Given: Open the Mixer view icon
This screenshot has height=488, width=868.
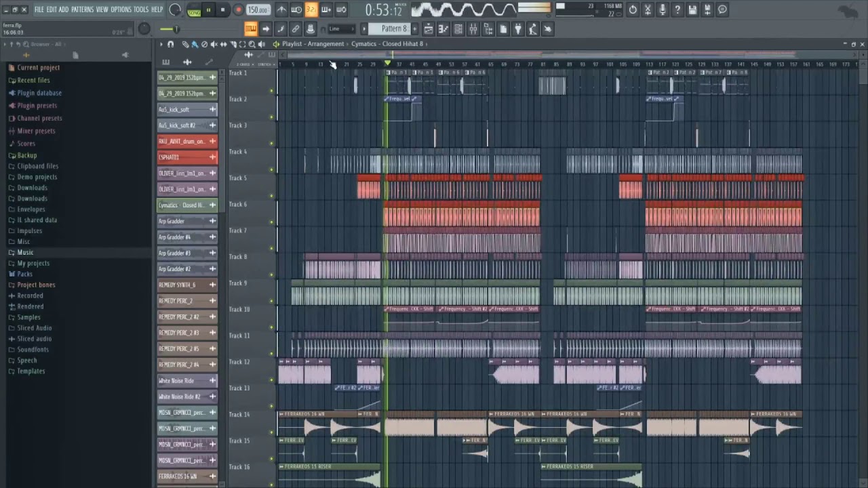Looking at the screenshot, I should point(473,28).
